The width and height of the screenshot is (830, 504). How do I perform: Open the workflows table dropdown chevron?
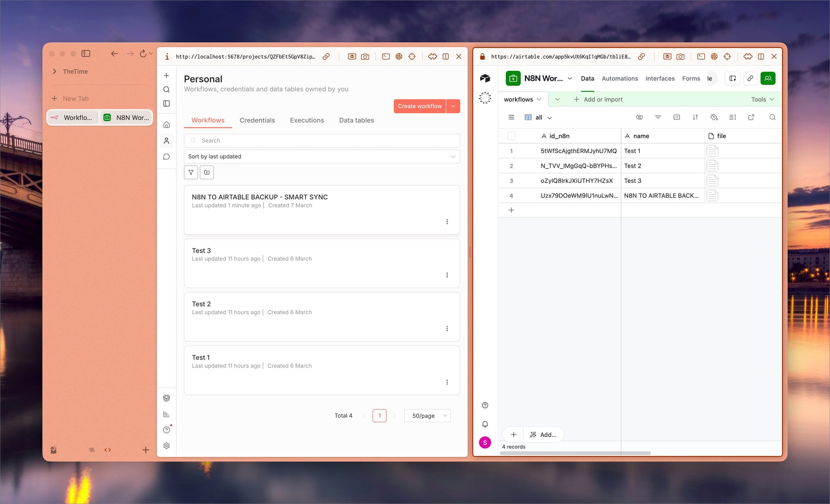pyautogui.click(x=539, y=99)
